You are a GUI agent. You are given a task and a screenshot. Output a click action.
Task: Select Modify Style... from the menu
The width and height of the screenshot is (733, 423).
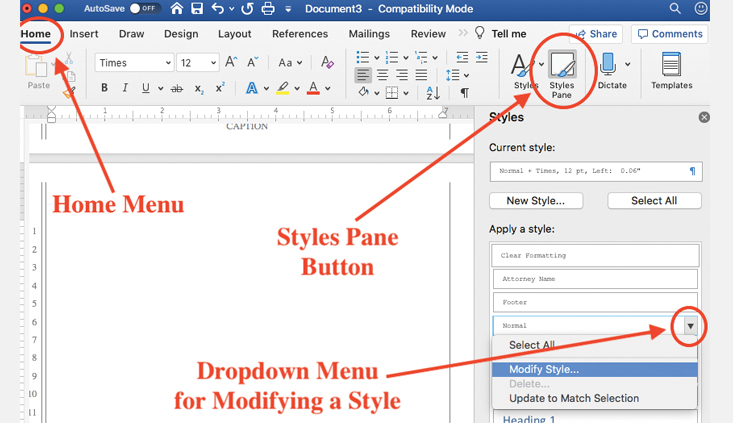(x=543, y=368)
